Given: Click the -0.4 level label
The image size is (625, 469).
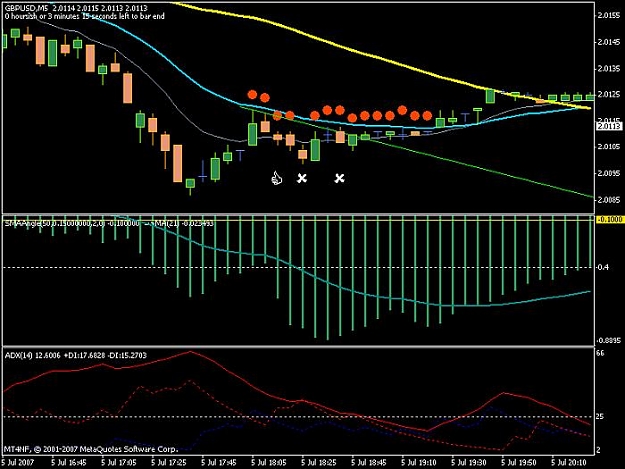Looking at the screenshot, I should 603,267.
